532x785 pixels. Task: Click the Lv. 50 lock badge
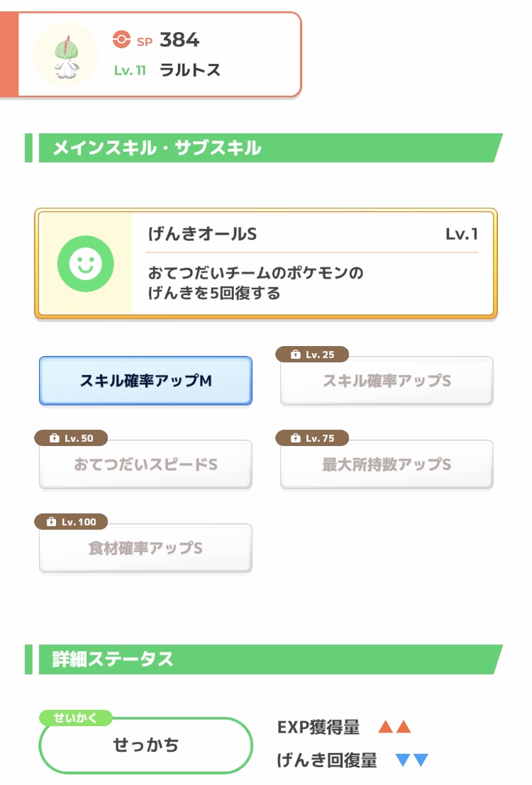coord(70,438)
